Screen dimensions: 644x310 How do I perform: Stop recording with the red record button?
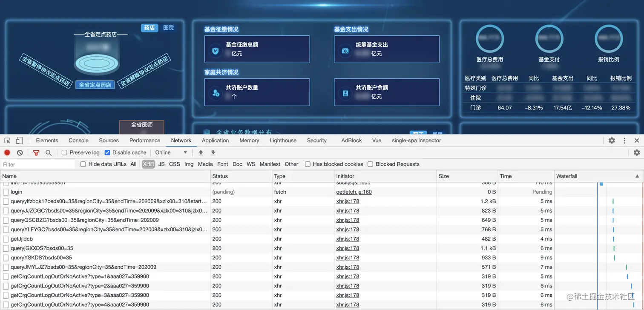[7, 152]
